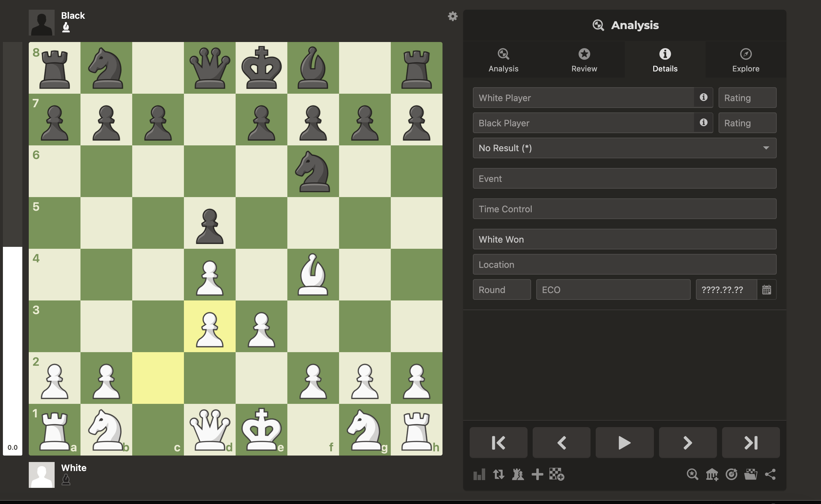821x504 pixels.
Task: Switch to the Review tab
Action: [x=584, y=60]
